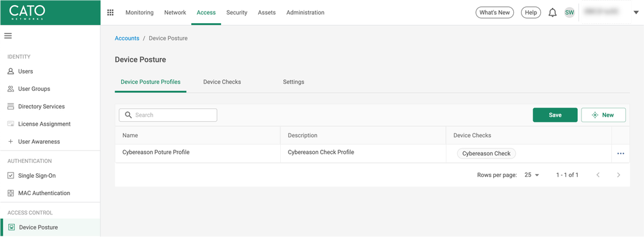Open the Assets menu

267,13
